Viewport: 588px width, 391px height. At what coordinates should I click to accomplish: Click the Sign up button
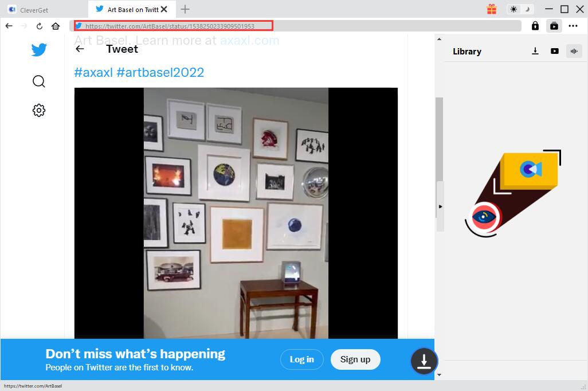[355, 359]
